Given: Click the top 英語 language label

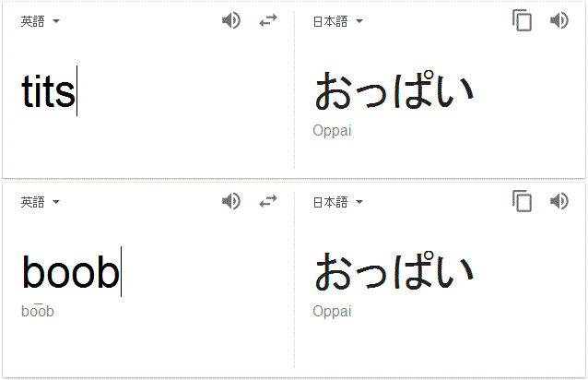Looking at the screenshot, I should pyautogui.click(x=32, y=21).
